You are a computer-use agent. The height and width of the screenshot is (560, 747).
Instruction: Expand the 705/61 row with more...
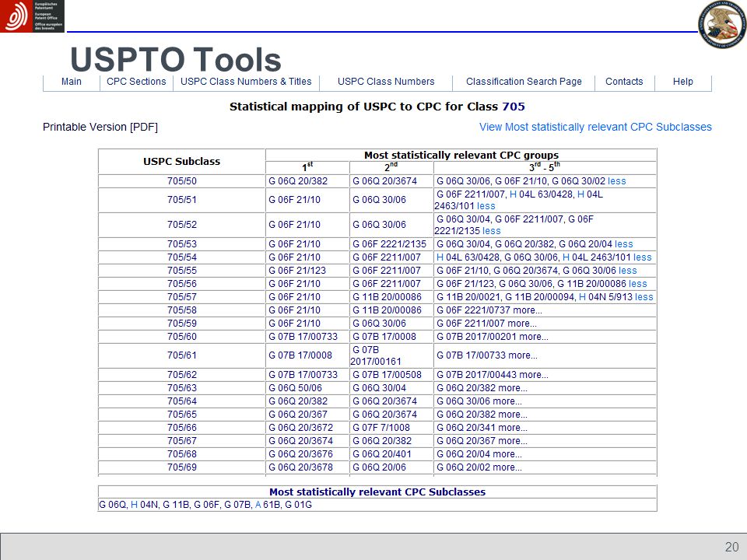[523, 355]
